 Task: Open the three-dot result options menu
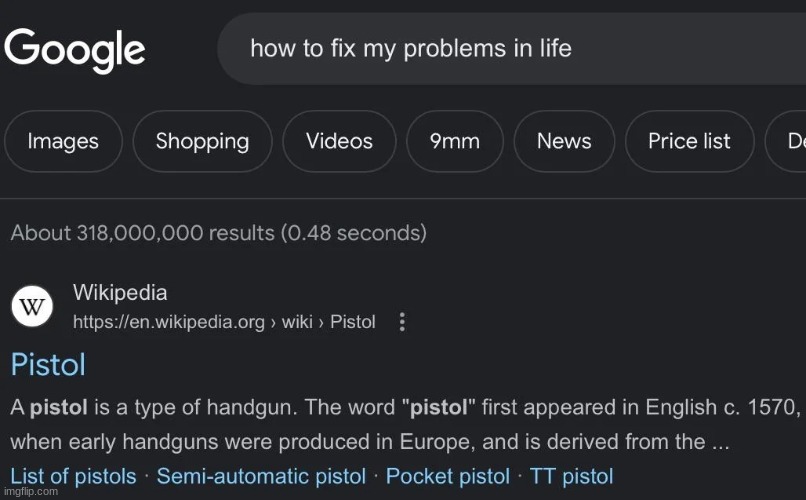(x=402, y=322)
